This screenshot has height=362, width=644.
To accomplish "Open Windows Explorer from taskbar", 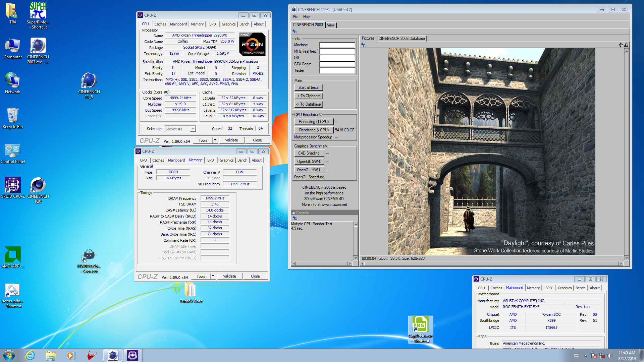I will (x=51, y=355).
